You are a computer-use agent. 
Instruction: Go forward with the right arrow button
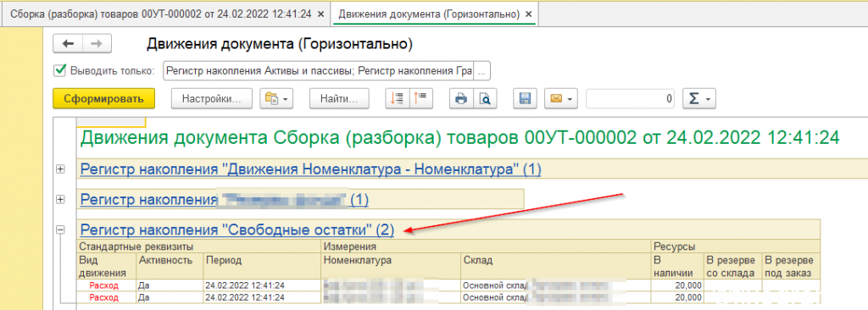coord(97,44)
